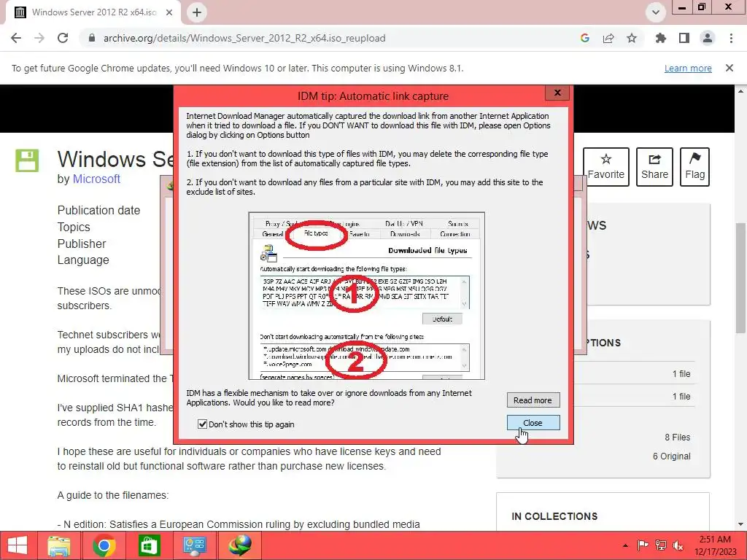Click the Chrome back arrow

pyautogui.click(x=16, y=38)
